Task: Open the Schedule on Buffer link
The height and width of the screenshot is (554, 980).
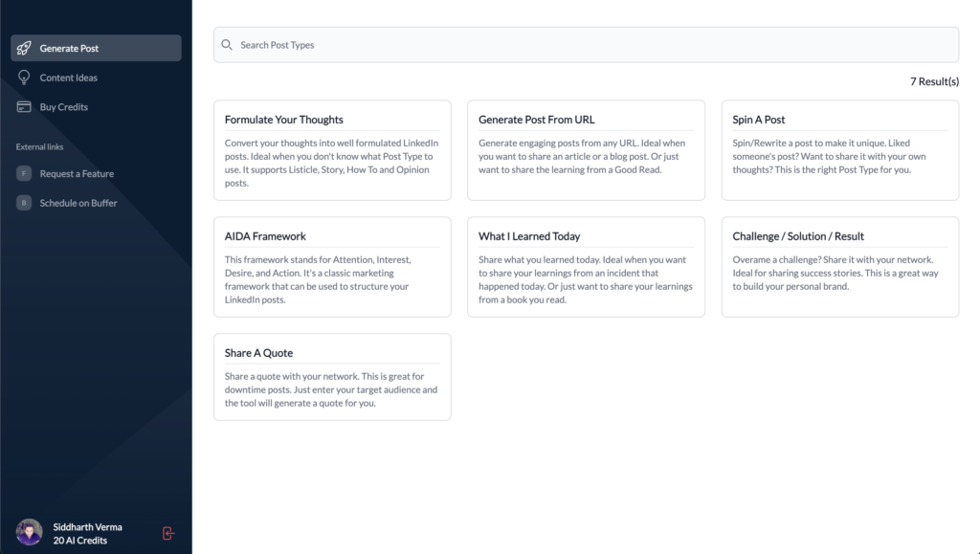Action: click(78, 203)
